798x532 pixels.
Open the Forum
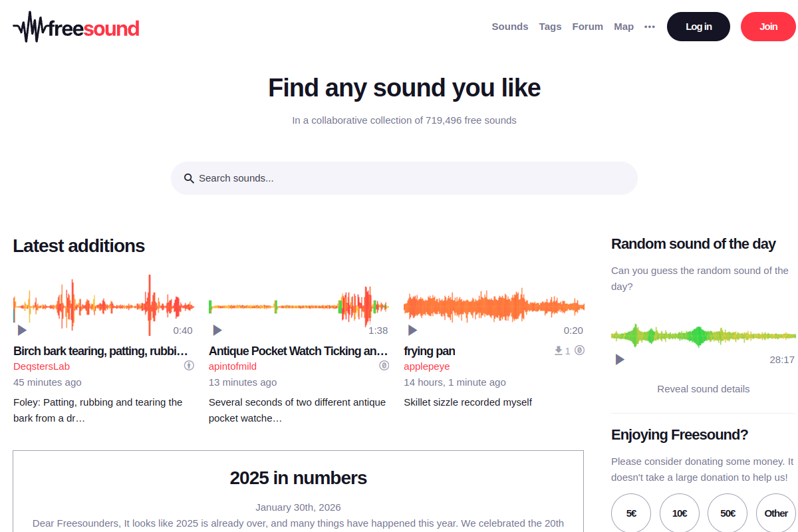pos(587,27)
